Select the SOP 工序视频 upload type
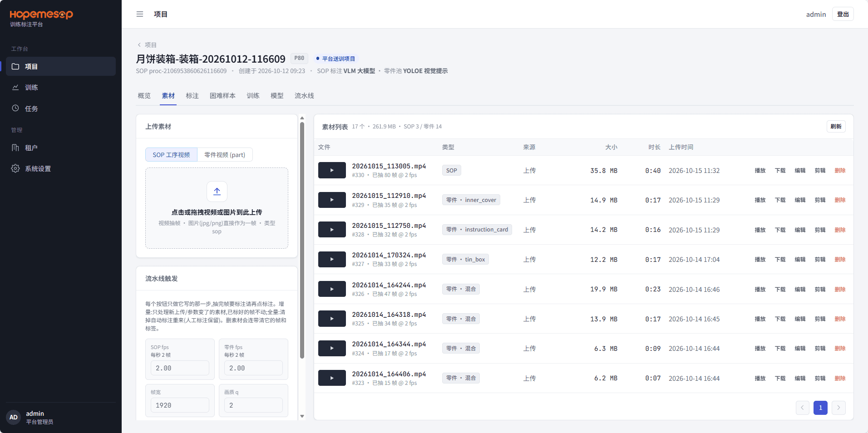The width and height of the screenshot is (868, 433). 171,155
